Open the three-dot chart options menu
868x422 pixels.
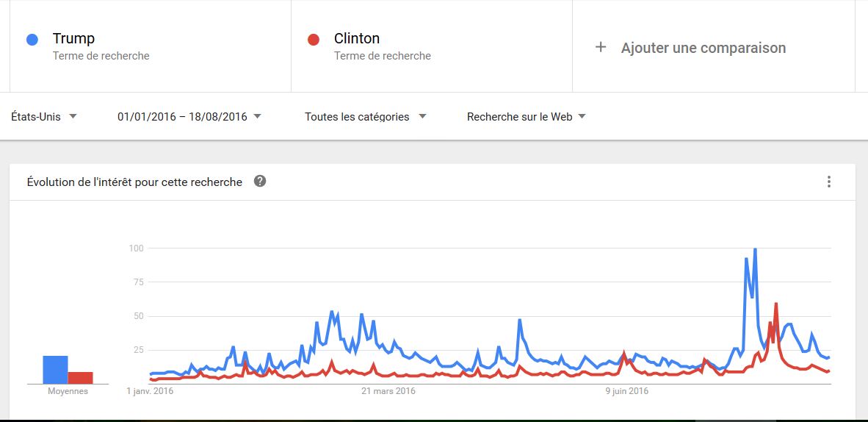828,182
